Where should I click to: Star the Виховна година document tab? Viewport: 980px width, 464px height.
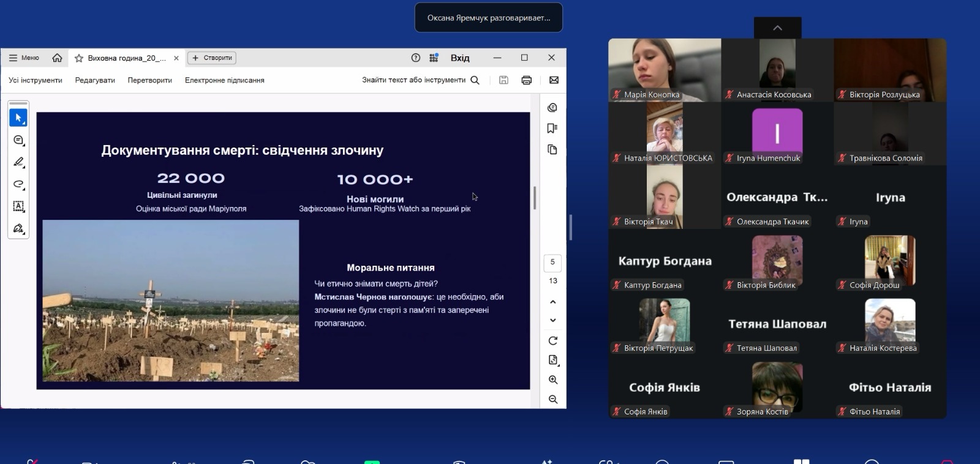79,58
